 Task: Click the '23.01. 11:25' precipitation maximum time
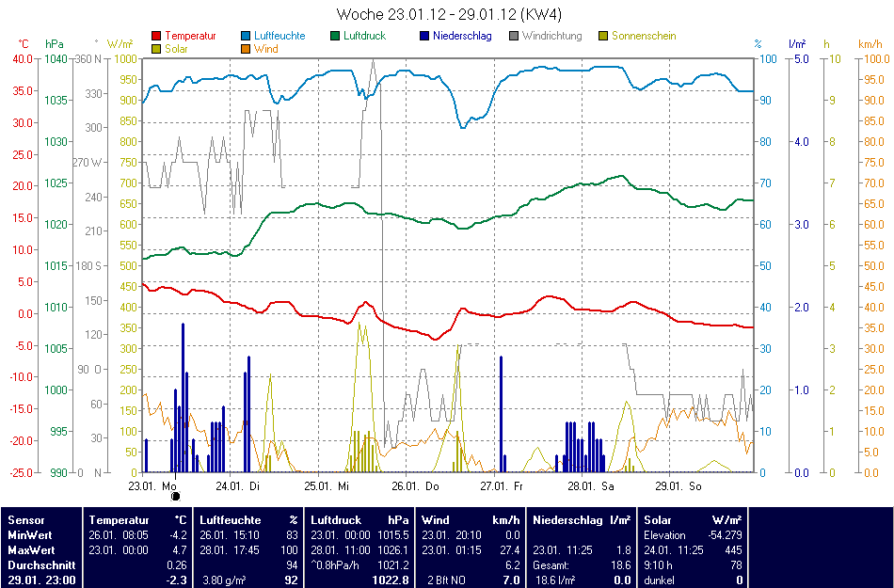click(562, 550)
